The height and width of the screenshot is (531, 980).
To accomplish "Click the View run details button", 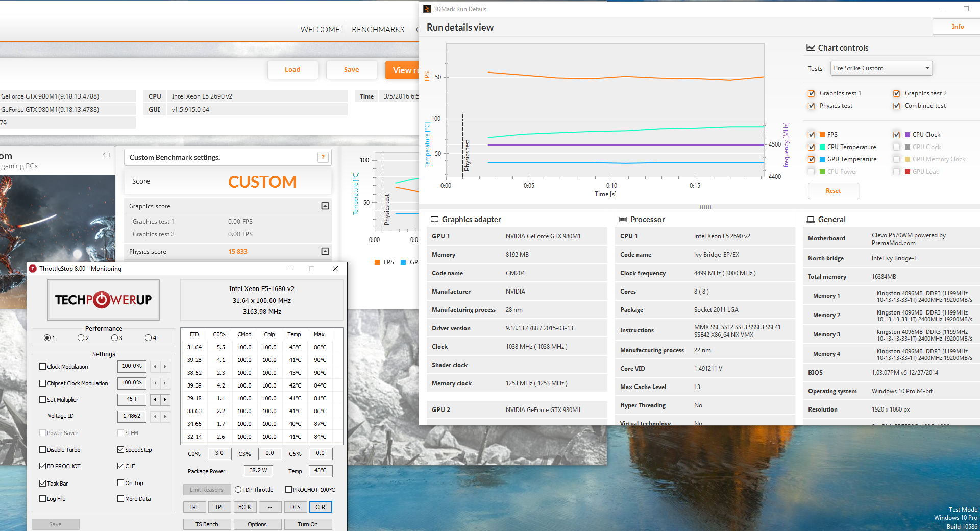I will [402, 70].
